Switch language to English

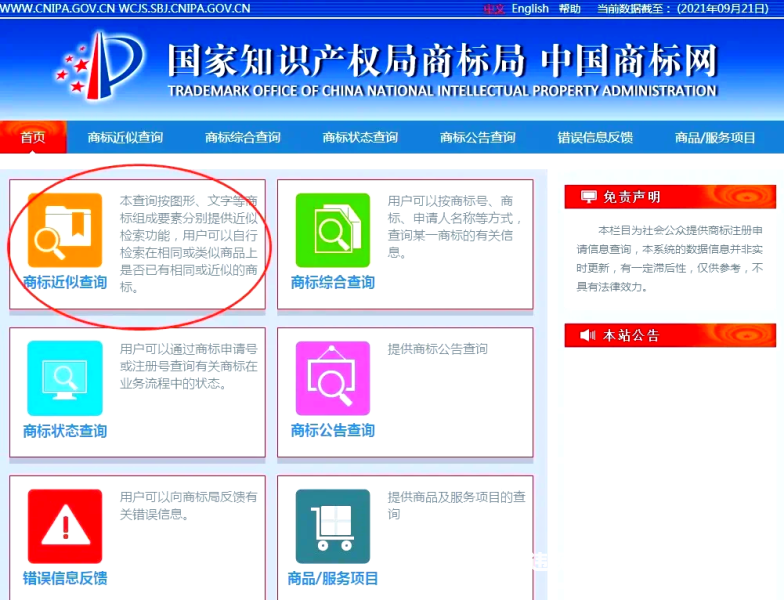coord(530,8)
